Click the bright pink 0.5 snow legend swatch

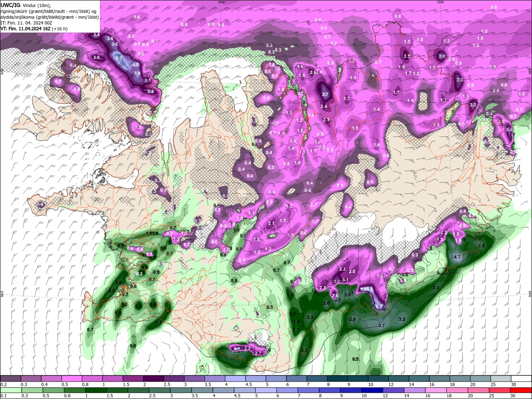(71, 379)
